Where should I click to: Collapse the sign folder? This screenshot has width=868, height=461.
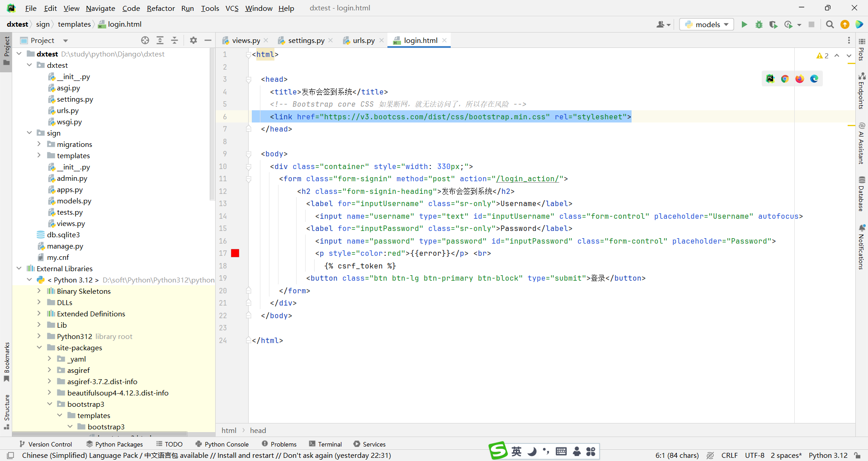pyautogui.click(x=29, y=133)
